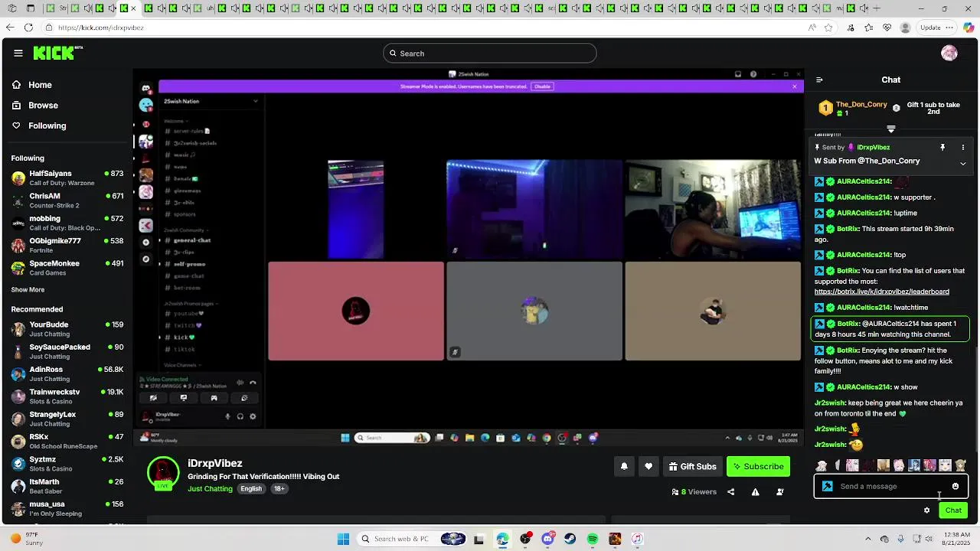Open the user profile avatar menu
This screenshot has width=980, height=551.
coord(949,53)
